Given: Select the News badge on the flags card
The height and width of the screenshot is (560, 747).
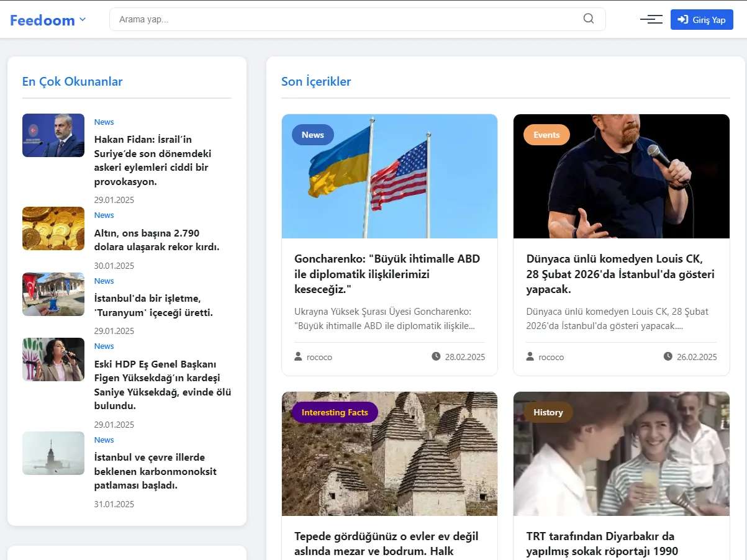Looking at the screenshot, I should coord(313,135).
